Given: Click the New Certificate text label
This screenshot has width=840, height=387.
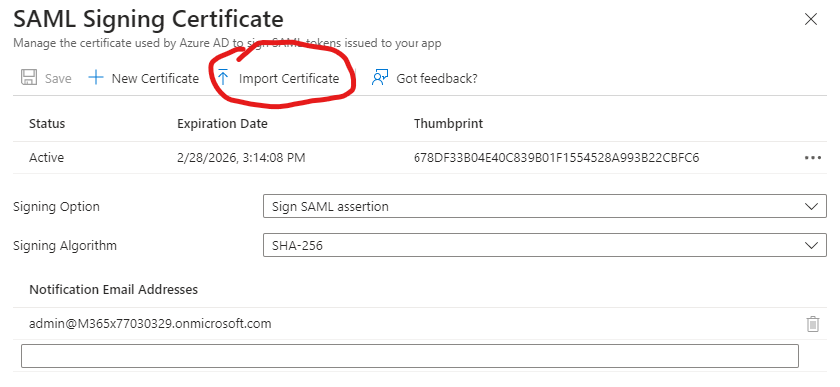Looking at the screenshot, I should [155, 78].
